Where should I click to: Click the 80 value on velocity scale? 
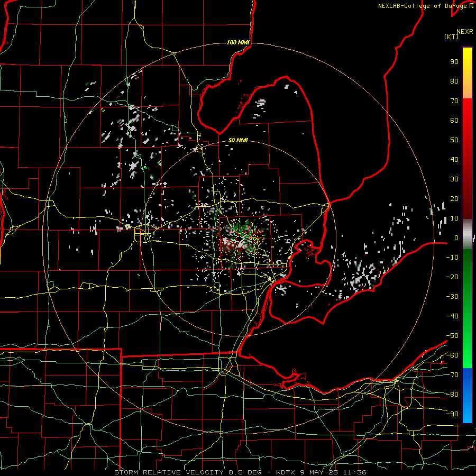tap(454, 81)
